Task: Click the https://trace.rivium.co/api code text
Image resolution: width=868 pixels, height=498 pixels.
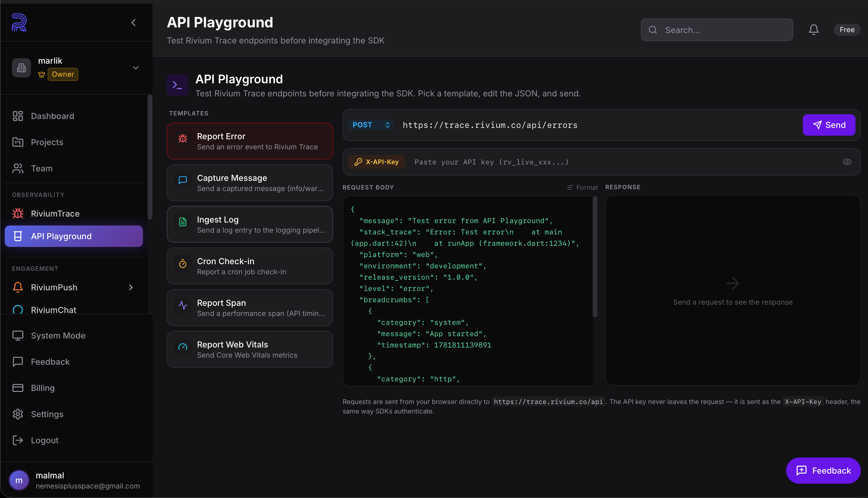Action: [x=548, y=402]
